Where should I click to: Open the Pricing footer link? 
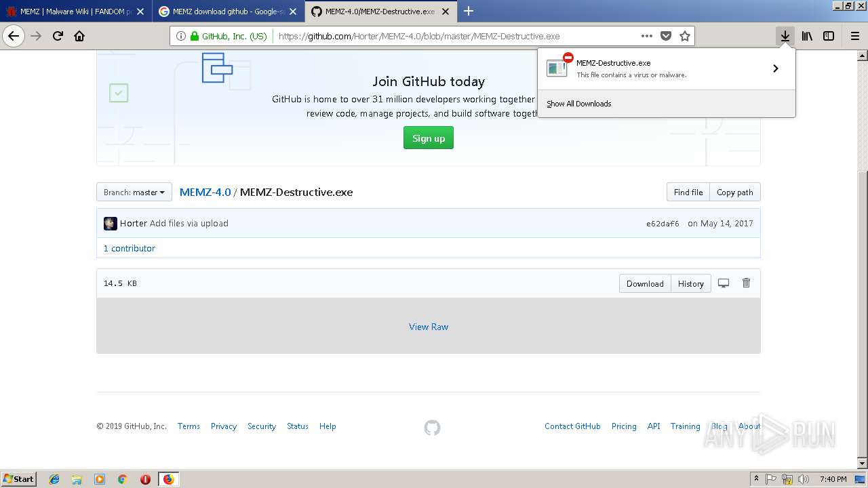point(624,426)
